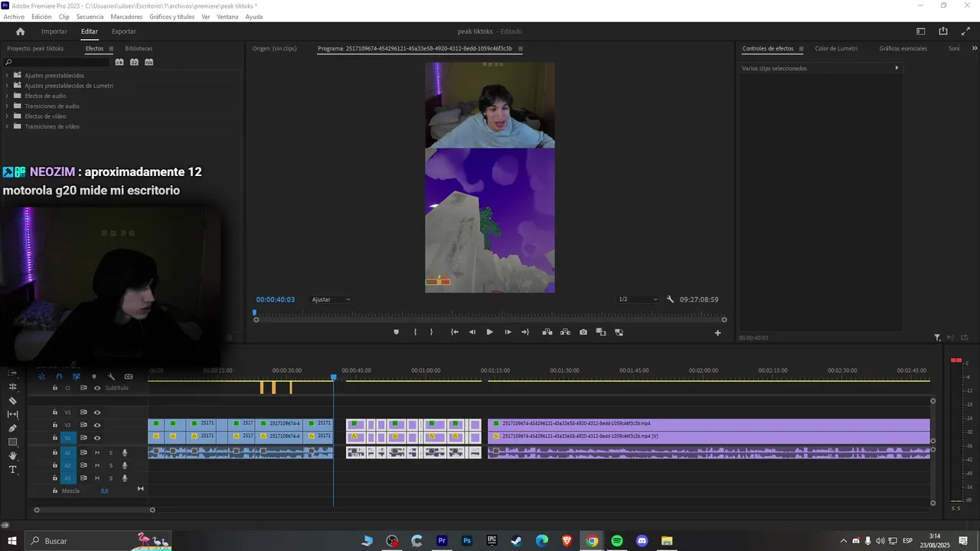Switch to the Bibliotecas tab
Screen dimensions: 980x551
[139, 49]
